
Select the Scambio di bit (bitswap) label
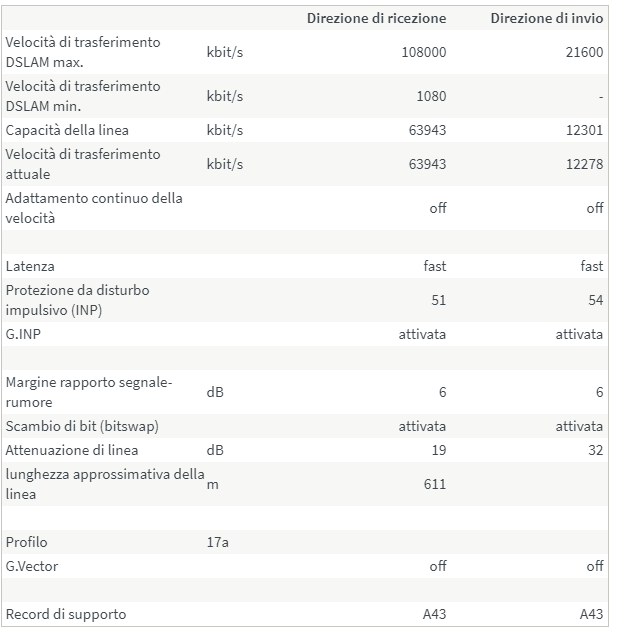point(82,426)
